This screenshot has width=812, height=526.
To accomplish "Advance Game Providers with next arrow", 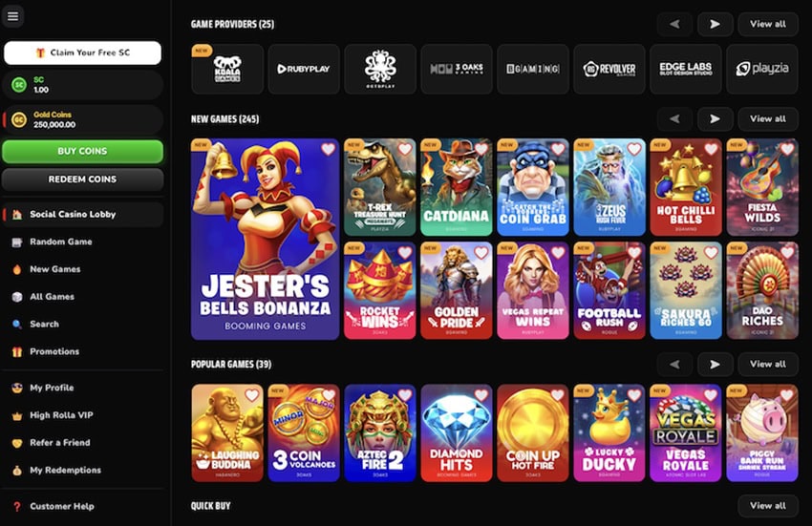I will pos(716,24).
